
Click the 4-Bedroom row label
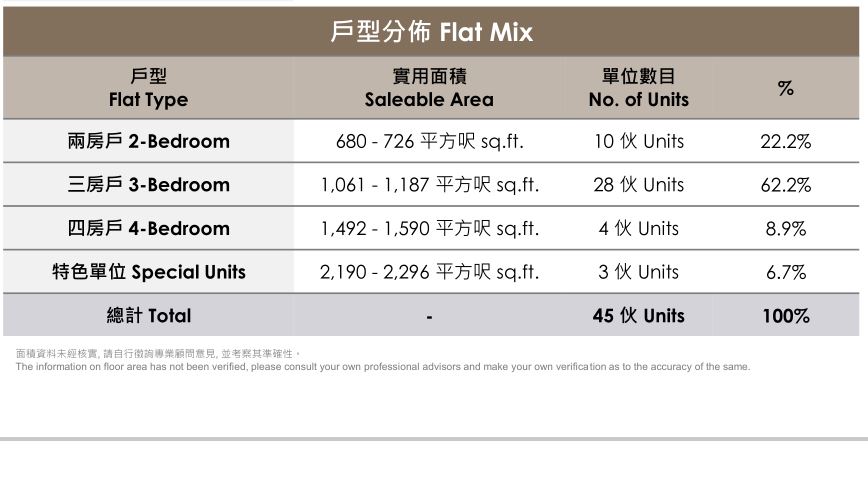(148, 228)
